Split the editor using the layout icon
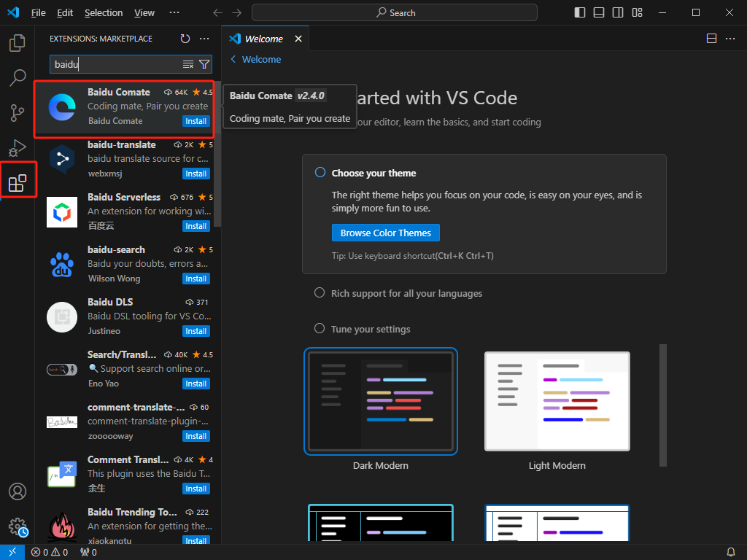The width and height of the screenshot is (747, 560). [x=711, y=39]
